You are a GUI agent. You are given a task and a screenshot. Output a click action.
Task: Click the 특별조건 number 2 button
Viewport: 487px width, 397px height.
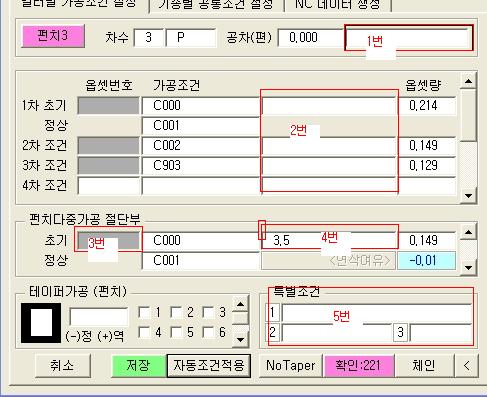(272, 332)
